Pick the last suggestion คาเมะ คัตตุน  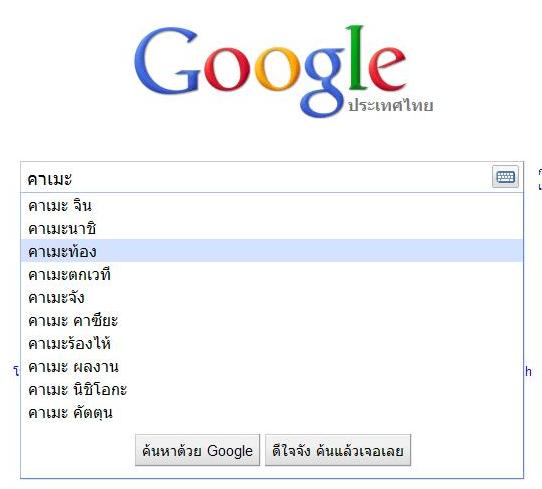272,412
